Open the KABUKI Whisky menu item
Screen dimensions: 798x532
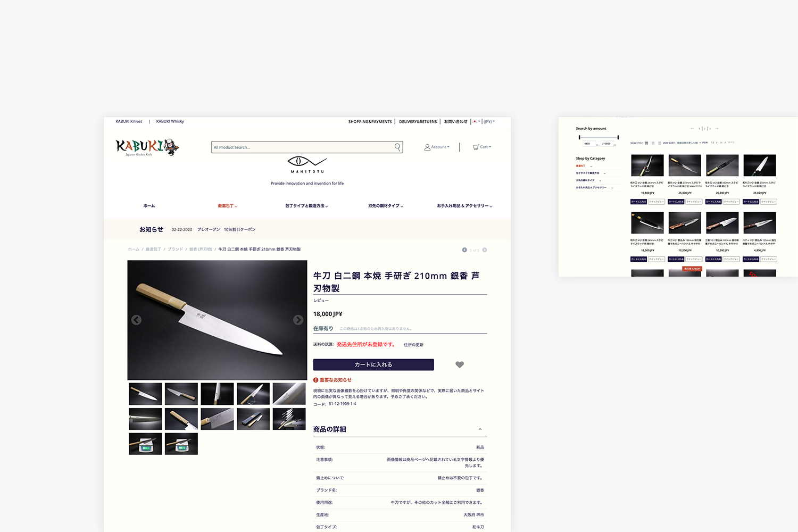coord(170,121)
